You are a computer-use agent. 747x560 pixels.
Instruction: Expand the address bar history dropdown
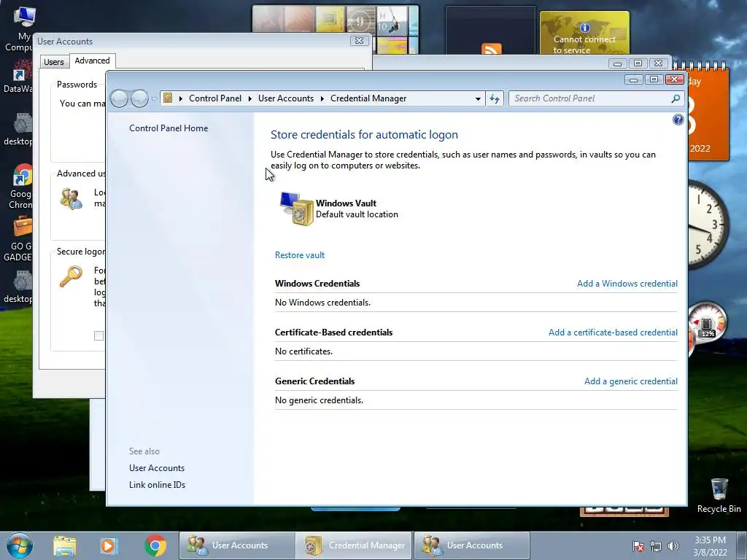(478, 98)
